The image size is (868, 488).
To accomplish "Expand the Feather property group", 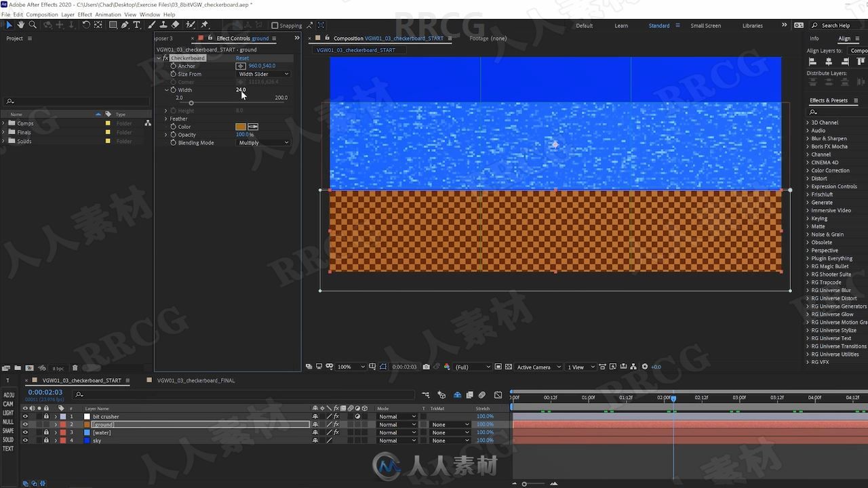I will tap(166, 119).
